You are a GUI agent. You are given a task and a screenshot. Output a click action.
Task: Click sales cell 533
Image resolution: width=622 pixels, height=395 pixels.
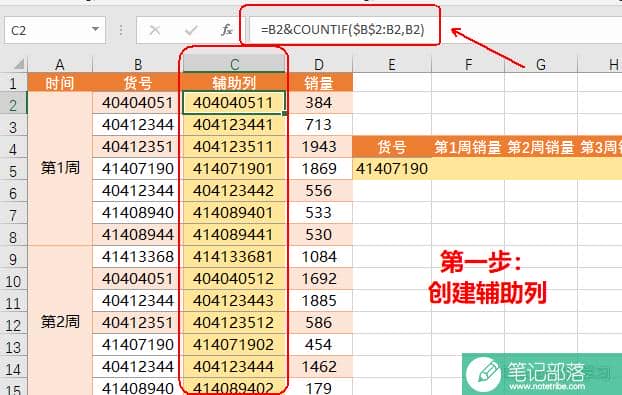319,213
